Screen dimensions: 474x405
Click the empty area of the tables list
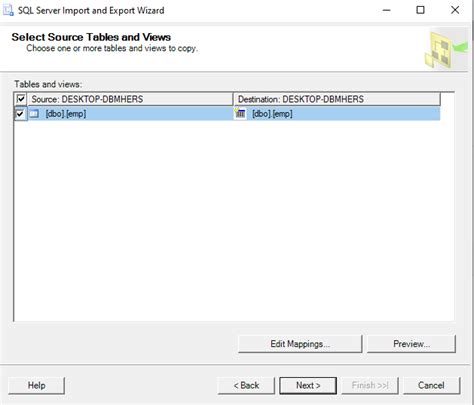233,220
